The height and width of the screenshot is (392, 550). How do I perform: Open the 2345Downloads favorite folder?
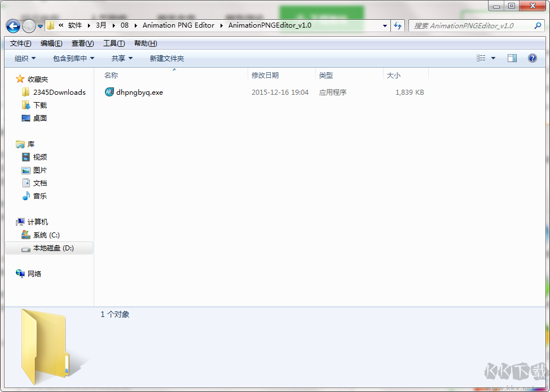coord(54,92)
